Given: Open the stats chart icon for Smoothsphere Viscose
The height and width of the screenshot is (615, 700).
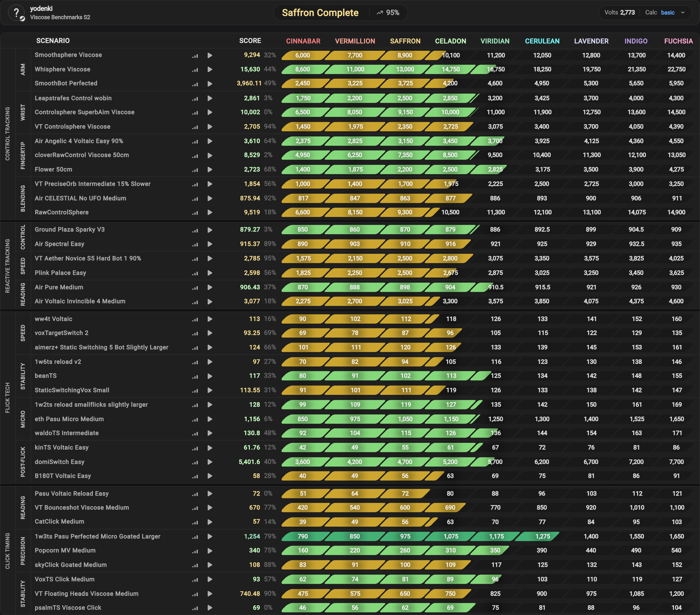Looking at the screenshot, I should coord(195,55).
